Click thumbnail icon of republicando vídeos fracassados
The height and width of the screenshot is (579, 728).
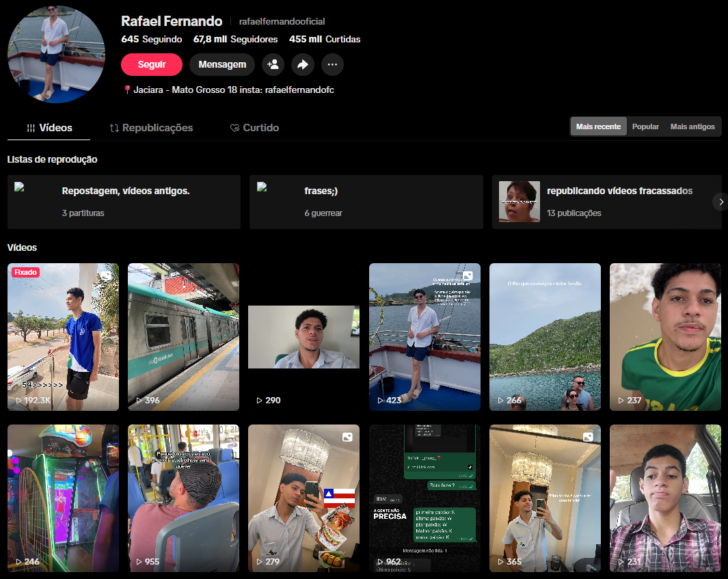tap(519, 202)
